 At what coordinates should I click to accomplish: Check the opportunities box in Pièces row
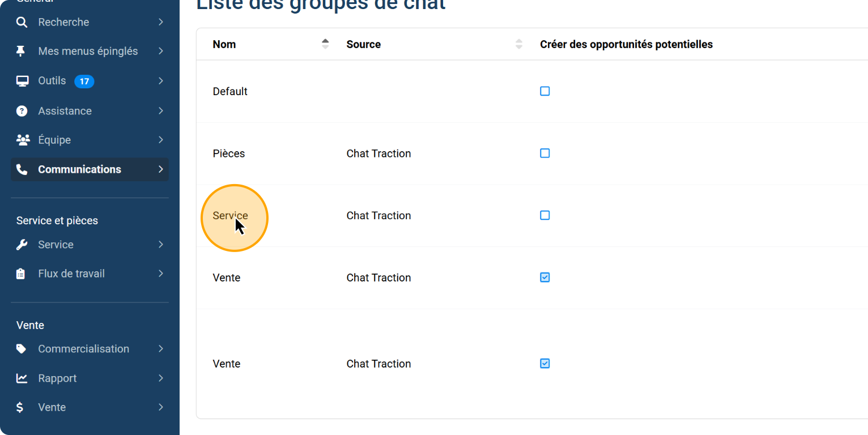click(x=544, y=153)
